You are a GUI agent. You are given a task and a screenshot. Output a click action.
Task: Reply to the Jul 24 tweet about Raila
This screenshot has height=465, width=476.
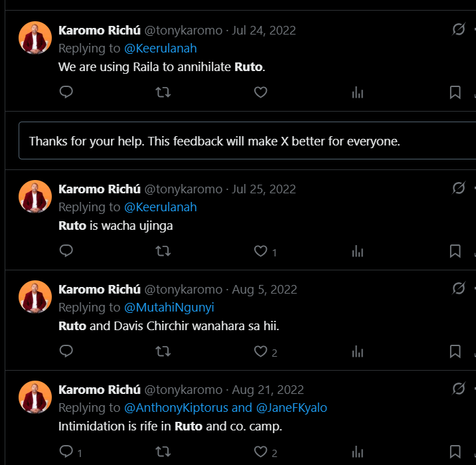click(x=66, y=92)
